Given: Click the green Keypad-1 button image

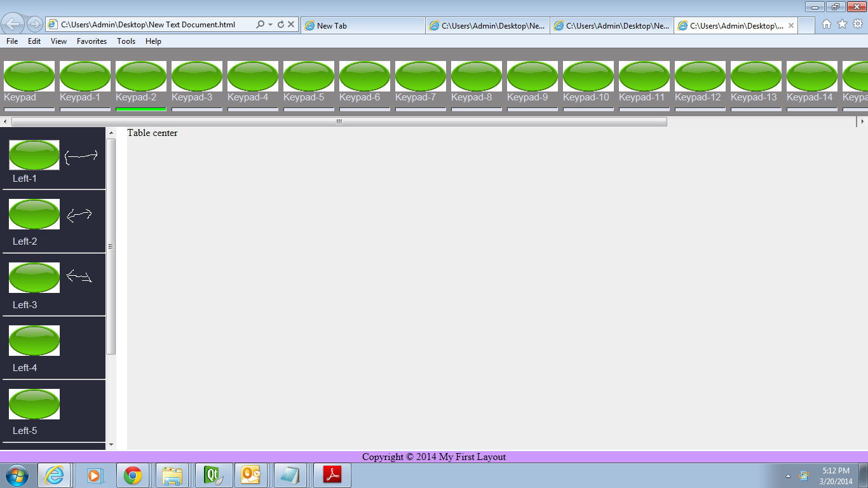Looking at the screenshot, I should click(x=85, y=76).
